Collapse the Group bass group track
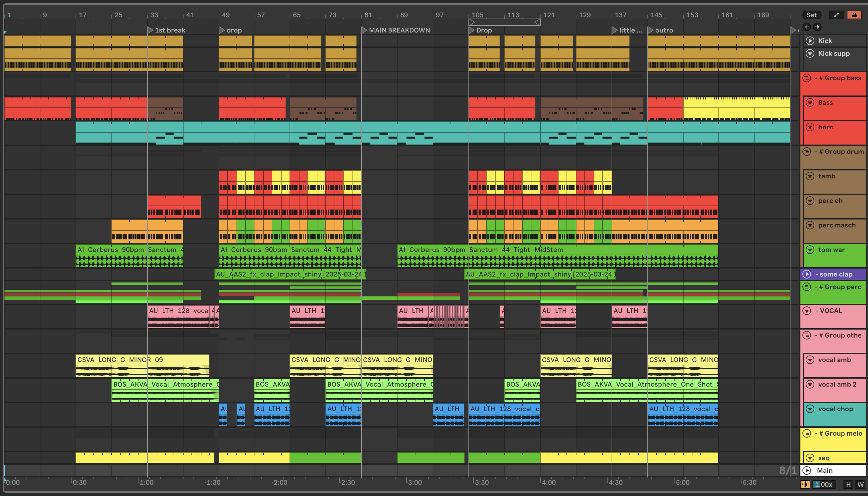 807,78
